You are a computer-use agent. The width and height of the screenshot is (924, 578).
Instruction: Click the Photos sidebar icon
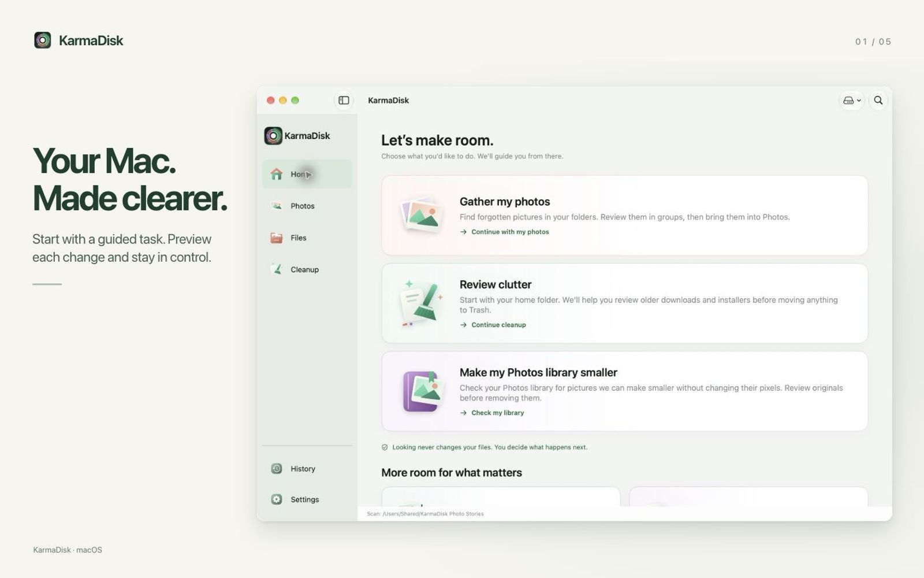(277, 206)
